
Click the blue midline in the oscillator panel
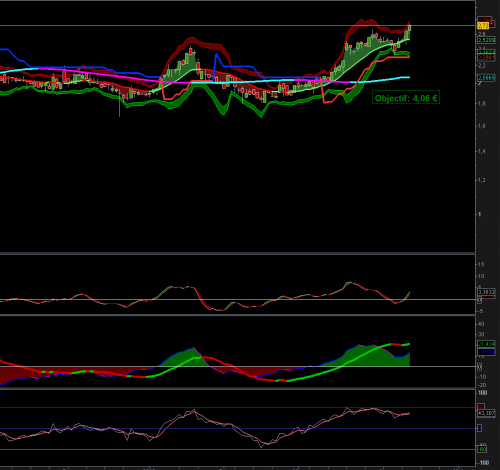(x=237, y=428)
